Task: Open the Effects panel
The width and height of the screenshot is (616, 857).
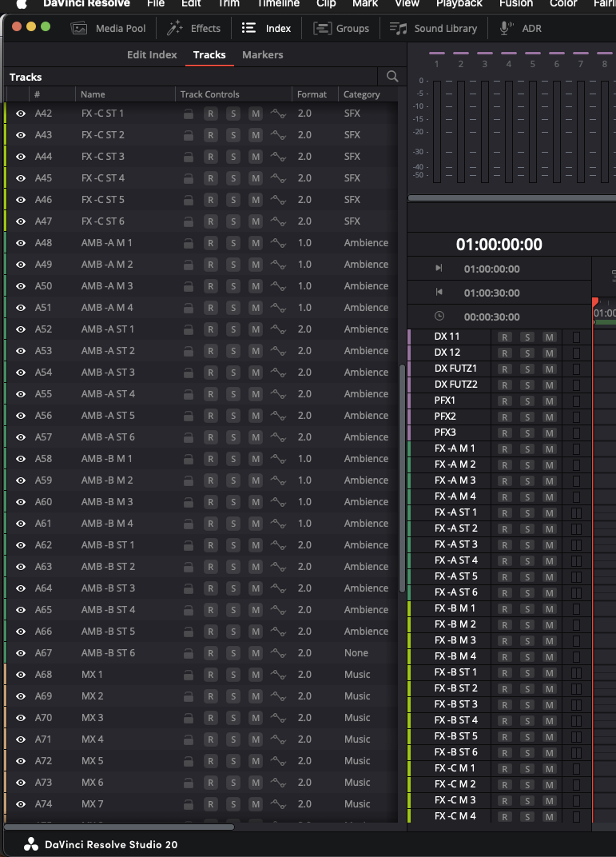Action: click(194, 29)
